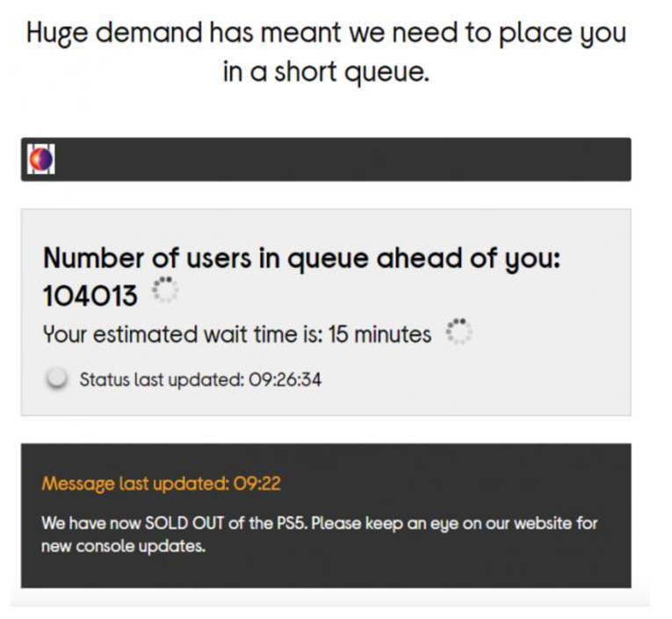Click the grey queue status panel background

(x=326, y=312)
